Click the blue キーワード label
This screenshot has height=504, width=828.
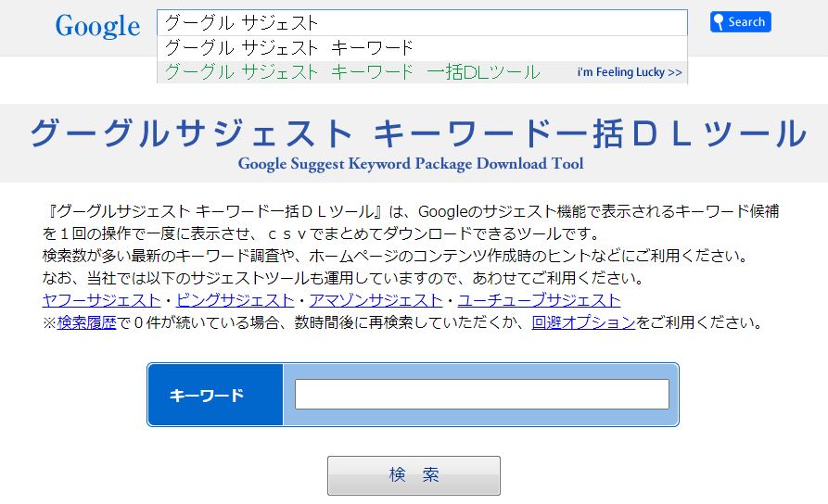pos(215,395)
